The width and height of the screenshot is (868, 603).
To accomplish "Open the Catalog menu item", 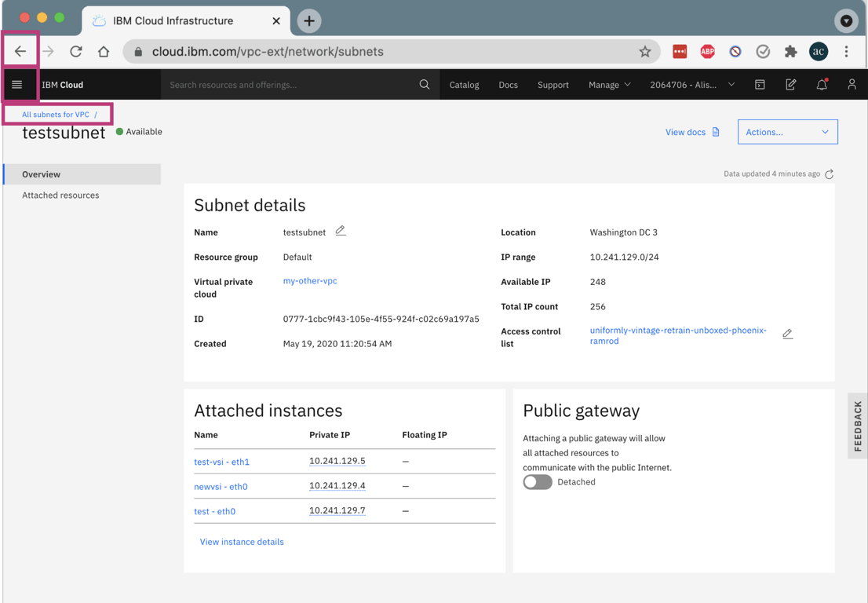I will pos(464,85).
